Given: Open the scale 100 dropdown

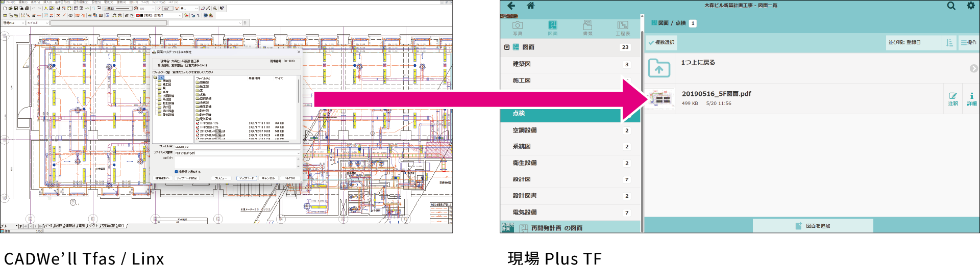Looking at the screenshot, I should click(147, 9).
